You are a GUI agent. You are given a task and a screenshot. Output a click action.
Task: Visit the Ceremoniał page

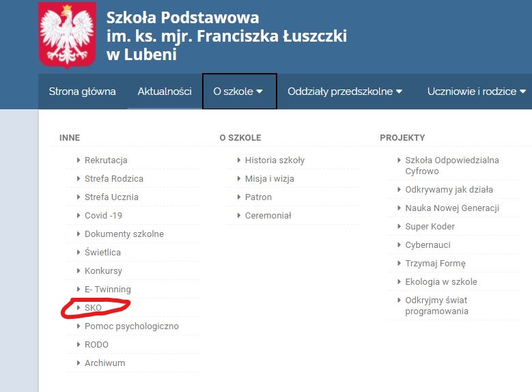click(268, 216)
